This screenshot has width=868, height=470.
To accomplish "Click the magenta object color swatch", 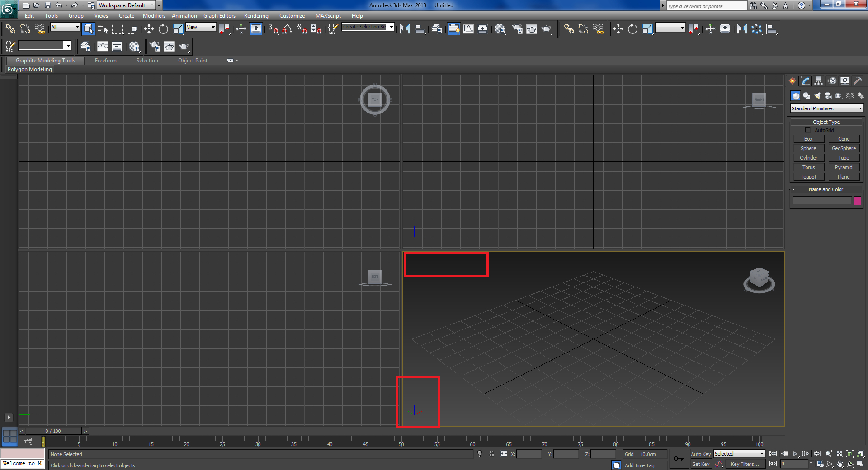I will pyautogui.click(x=857, y=201).
